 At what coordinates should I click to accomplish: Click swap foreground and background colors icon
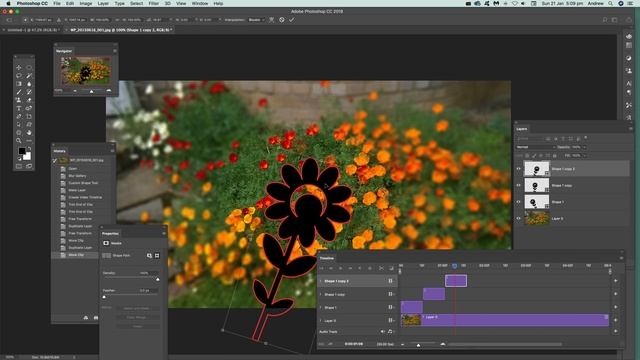(29, 149)
